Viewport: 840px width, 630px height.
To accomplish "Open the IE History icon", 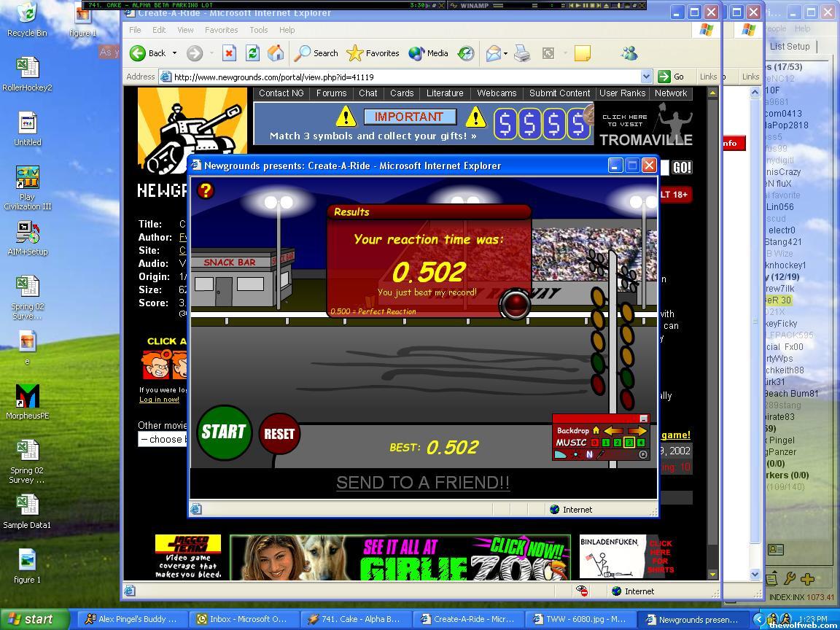I will tap(466, 53).
